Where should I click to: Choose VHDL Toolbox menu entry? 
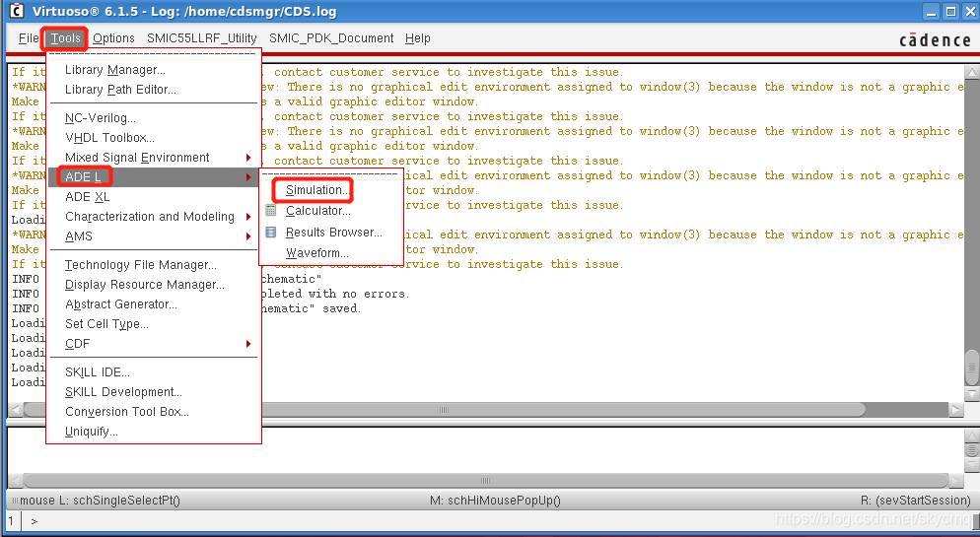153,137
